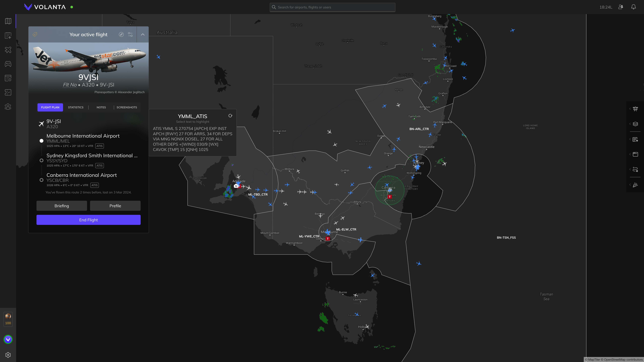Select Canberra International Airport waypoint marker
The image size is (644, 362).
coord(42,180)
